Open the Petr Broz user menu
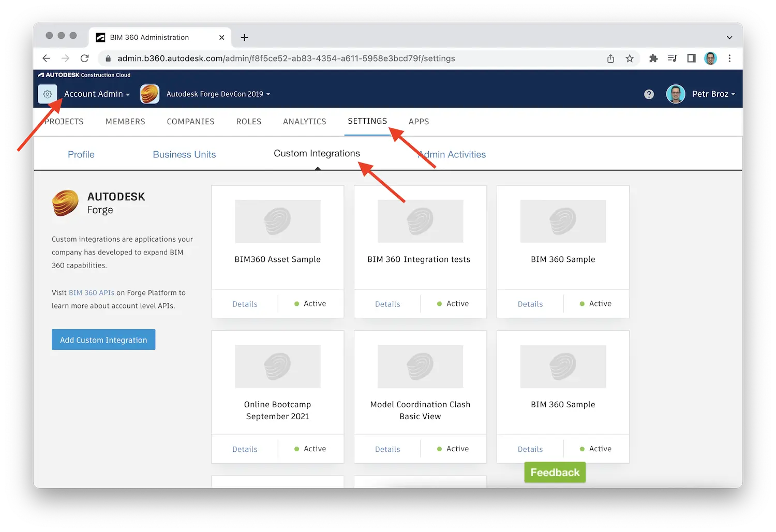This screenshot has width=776, height=532. tap(714, 94)
